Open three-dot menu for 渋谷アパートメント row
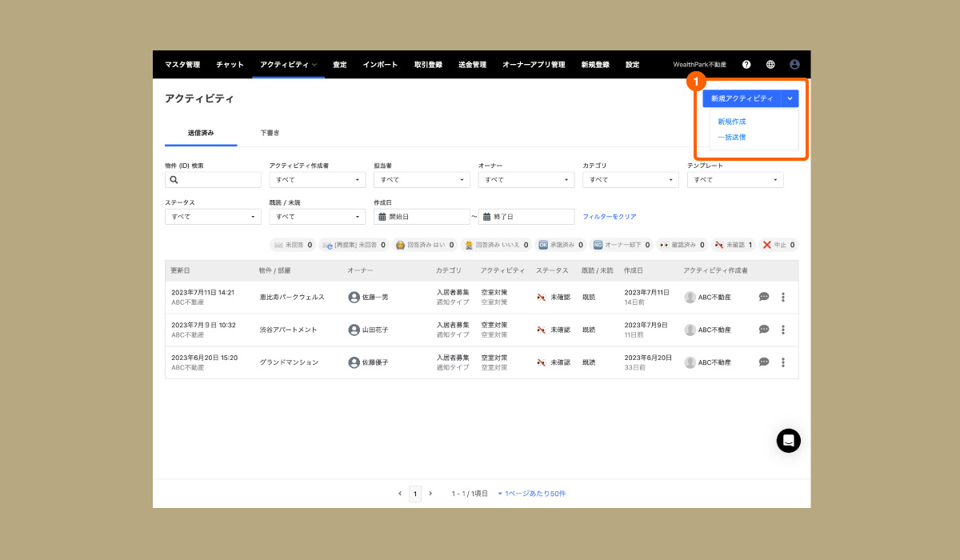 pos(783,330)
